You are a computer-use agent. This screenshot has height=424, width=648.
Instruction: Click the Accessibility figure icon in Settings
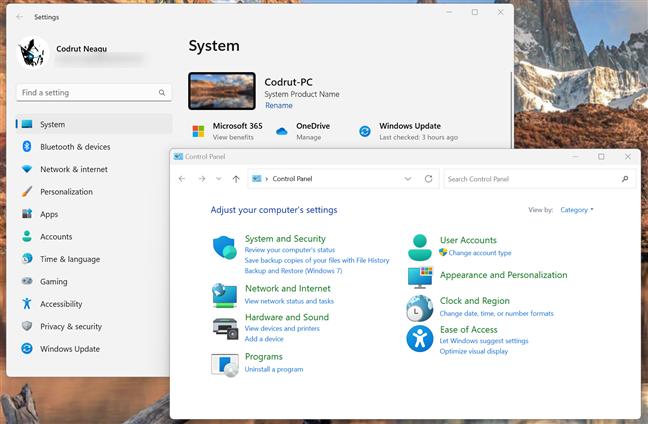(27, 304)
